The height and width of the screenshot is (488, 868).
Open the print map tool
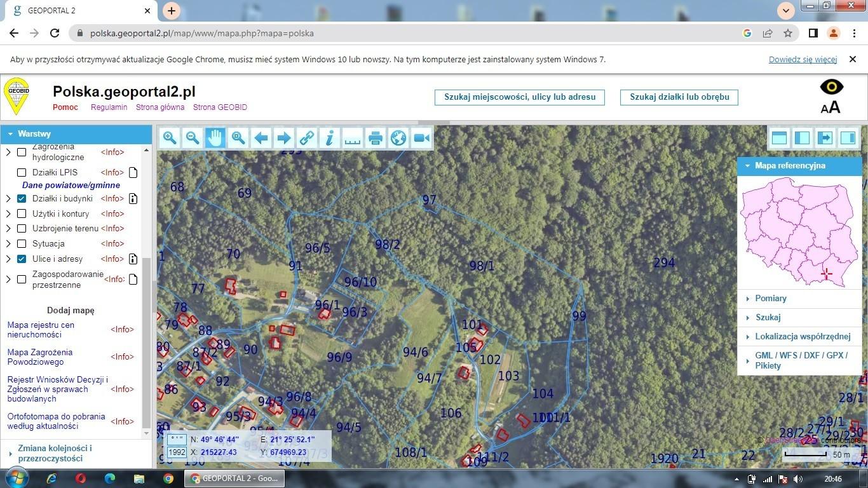pos(376,138)
